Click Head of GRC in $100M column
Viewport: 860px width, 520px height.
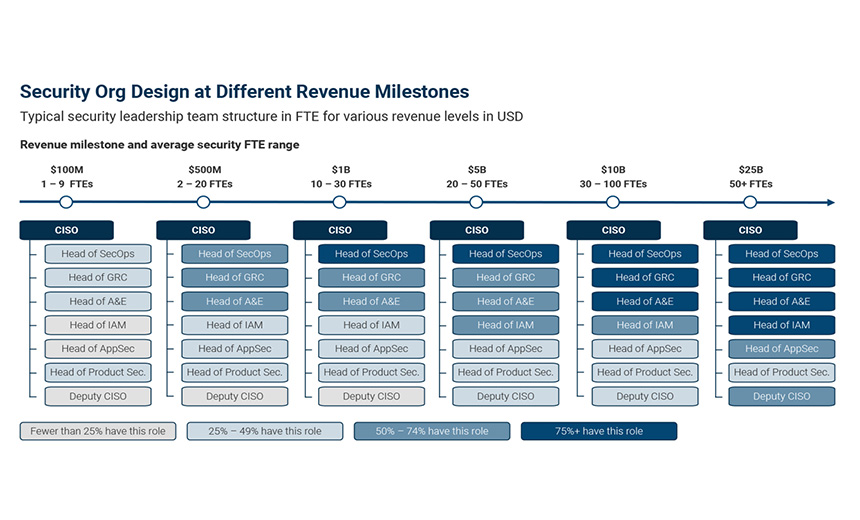click(x=98, y=278)
